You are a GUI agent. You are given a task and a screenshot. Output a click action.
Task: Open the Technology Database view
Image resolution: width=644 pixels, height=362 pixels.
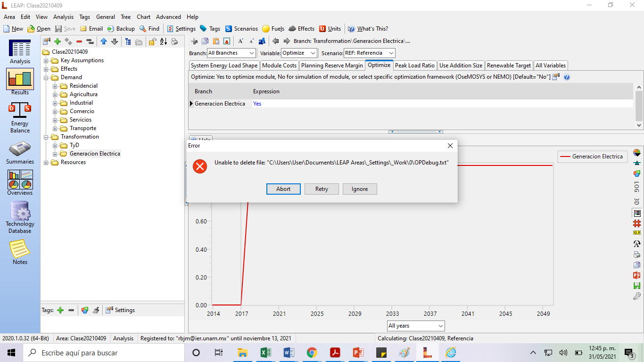20,217
